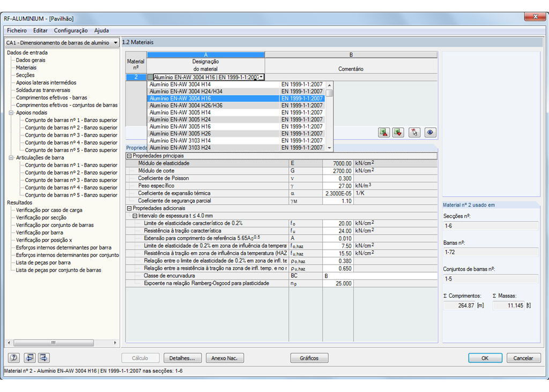Click the Barras nº field showing 1-72
Image resolution: width=549 pixels, height=392 pixels.
click(x=491, y=252)
